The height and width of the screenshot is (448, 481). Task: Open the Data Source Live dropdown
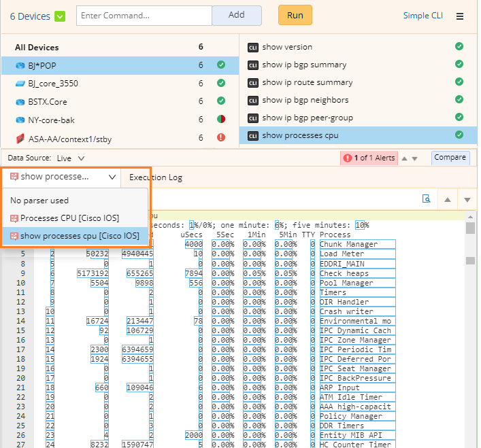[x=71, y=158]
